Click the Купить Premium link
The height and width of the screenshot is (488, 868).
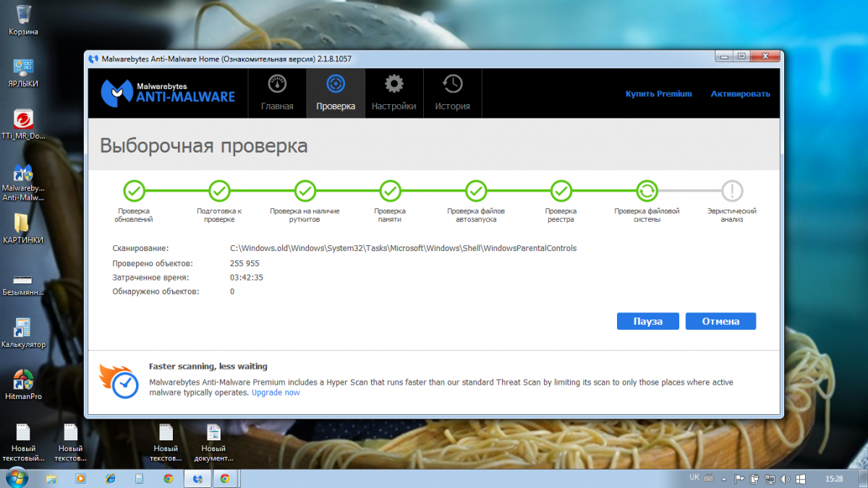(658, 94)
